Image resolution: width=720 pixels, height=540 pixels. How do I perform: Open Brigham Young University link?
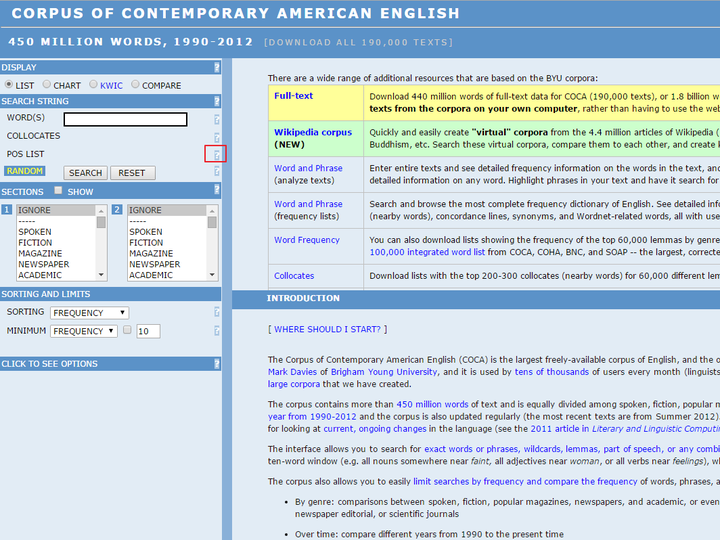(x=384, y=372)
